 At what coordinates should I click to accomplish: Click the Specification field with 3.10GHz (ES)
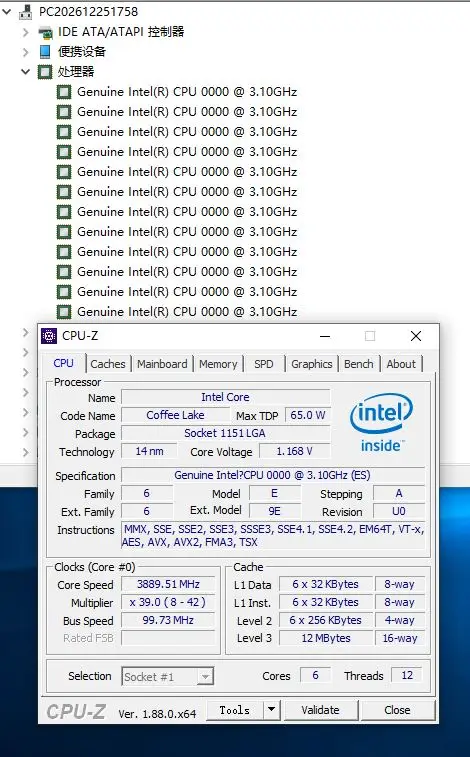click(273, 475)
